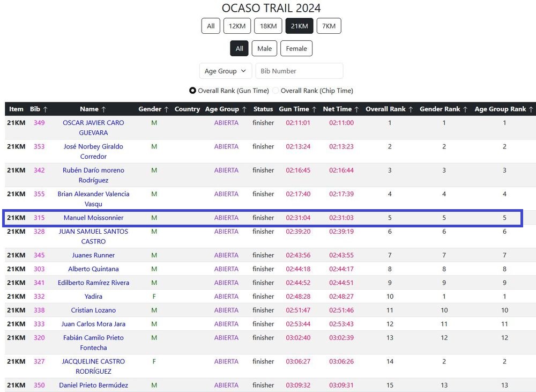Screen dimensions: 536x392
Task: Sort by Net Time arrow
Action: (x=356, y=109)
